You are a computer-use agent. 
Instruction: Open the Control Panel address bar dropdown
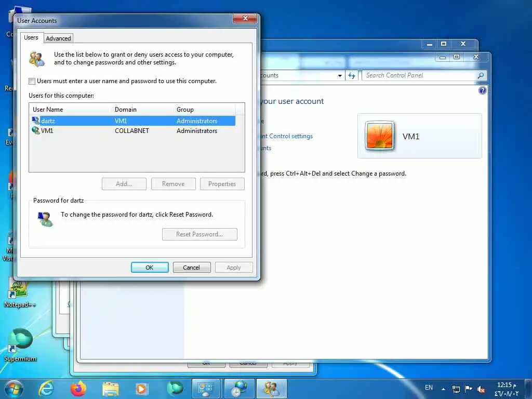click(x=340, y=76)
